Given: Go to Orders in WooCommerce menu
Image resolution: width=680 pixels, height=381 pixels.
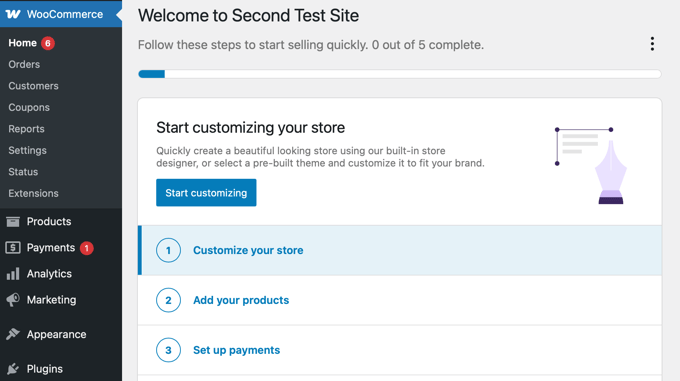Looking at the screenshot, I should click(24, 64).
